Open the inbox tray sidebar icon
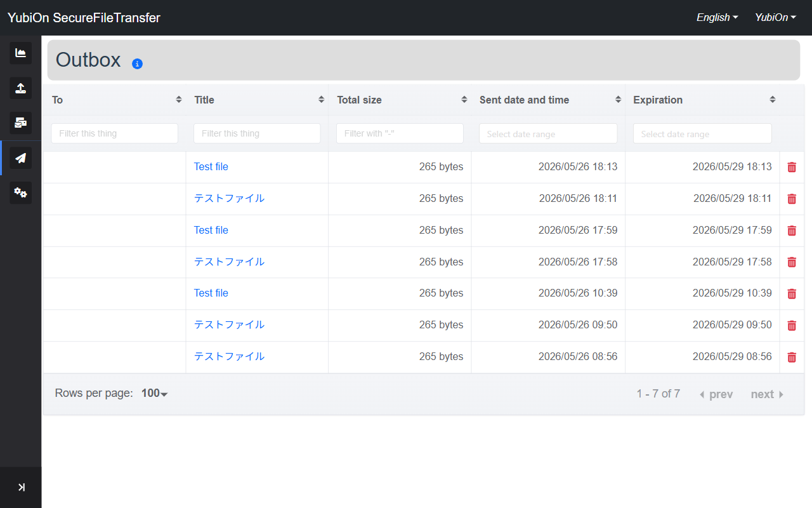The width and height of the screenshot is (812, 508). coord(20,123)
